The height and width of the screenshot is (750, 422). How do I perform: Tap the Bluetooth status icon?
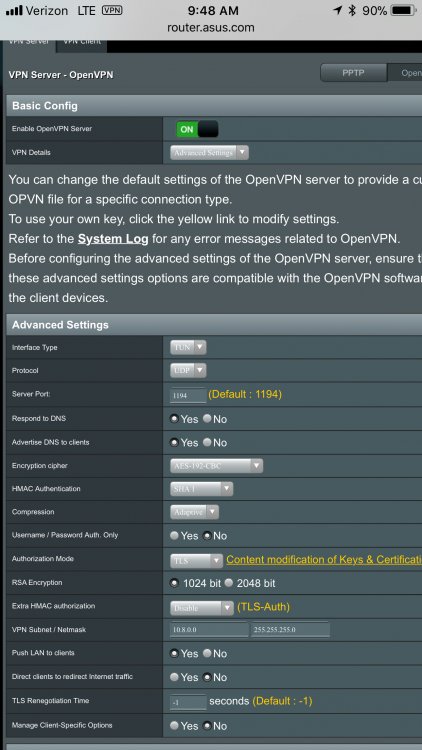352,10
